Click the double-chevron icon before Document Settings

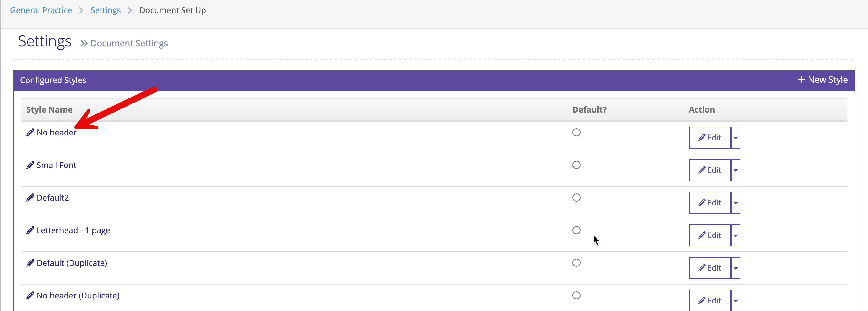click(84, 44)
